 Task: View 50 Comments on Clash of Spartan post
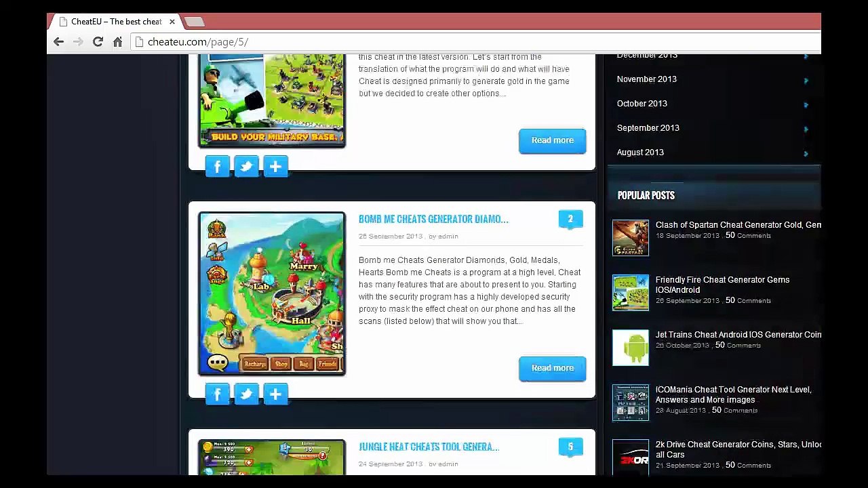click(x=748, y=236)
